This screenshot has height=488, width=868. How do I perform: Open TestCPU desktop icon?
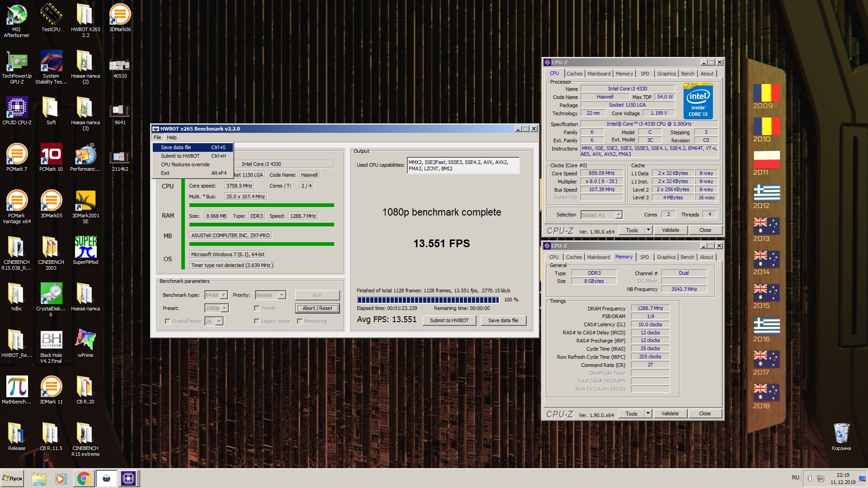(x=51, y=18)
